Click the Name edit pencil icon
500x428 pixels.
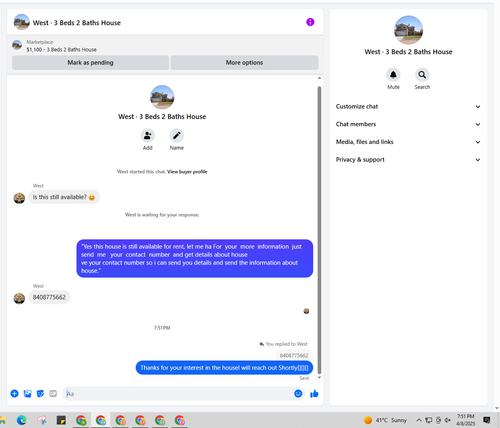(x=177, y=136)
